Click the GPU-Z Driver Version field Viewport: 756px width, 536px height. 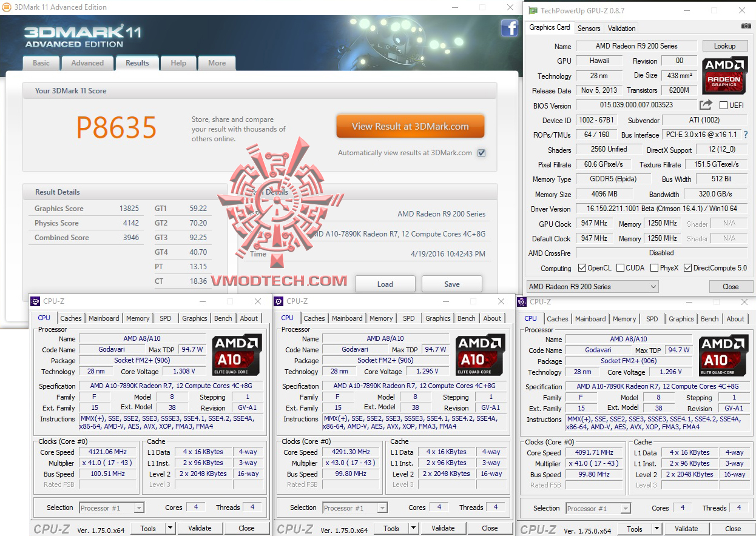(x=662, y=209)
